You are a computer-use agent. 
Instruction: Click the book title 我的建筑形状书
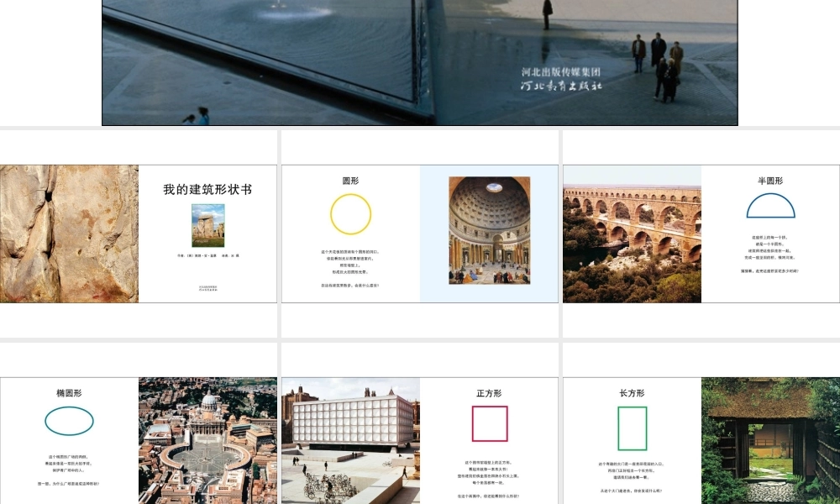pos(207,189)
